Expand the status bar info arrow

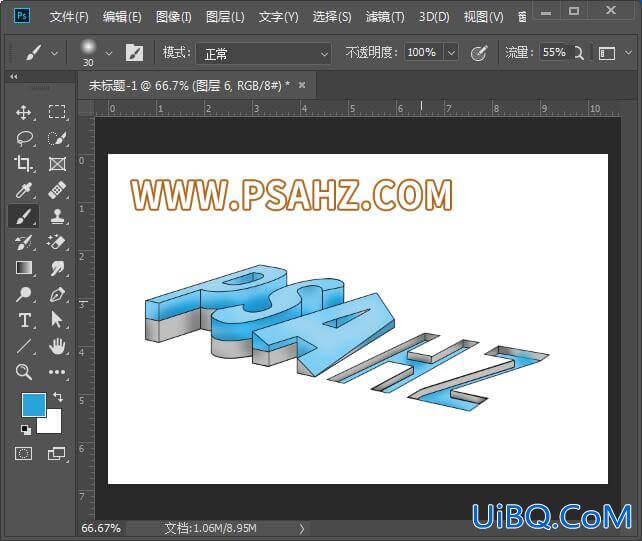[302, 528]
